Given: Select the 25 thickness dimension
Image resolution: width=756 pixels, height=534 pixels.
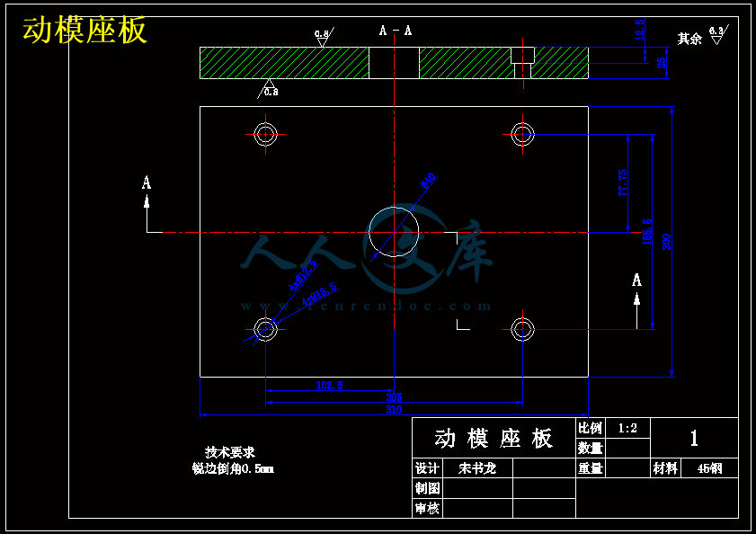Looking at the screenshot, I should (x=662, y=63).
